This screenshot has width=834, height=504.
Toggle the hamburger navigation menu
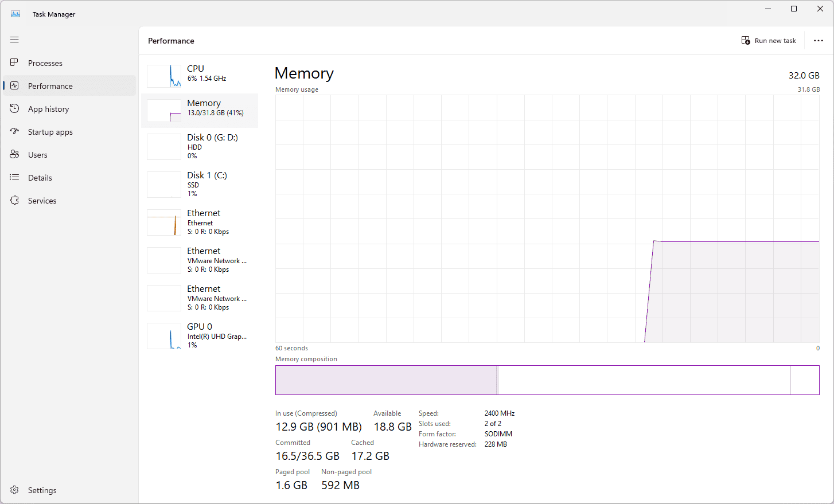[x=14, y=40]
